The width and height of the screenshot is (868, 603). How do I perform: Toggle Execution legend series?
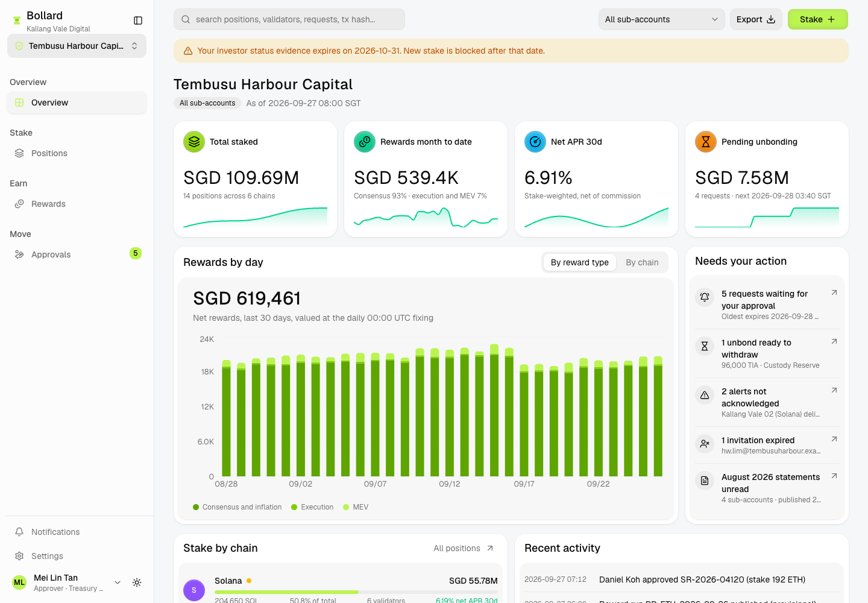(312, 507)
